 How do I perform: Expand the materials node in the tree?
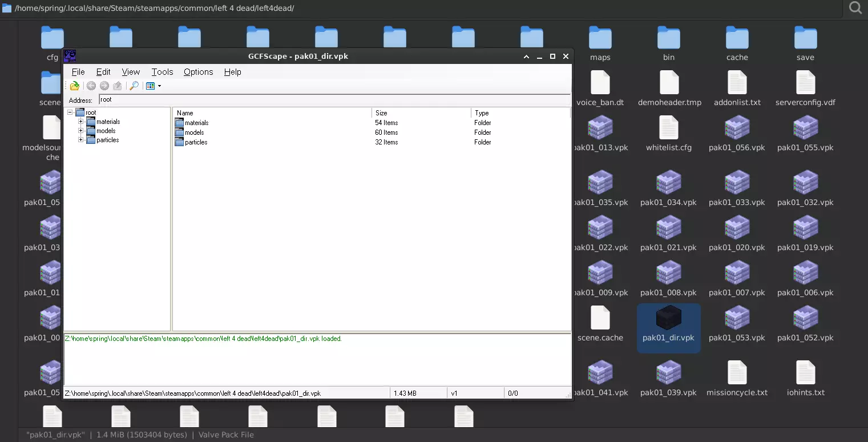click(80, 122)
